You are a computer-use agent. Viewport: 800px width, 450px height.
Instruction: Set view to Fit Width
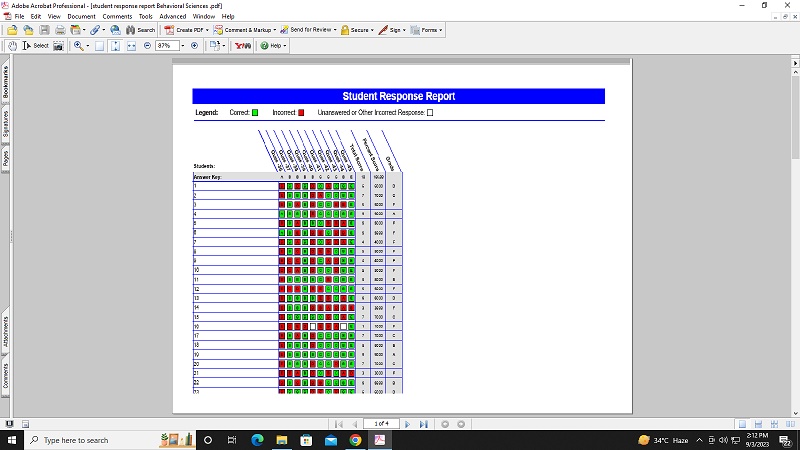tap(131, 46)
